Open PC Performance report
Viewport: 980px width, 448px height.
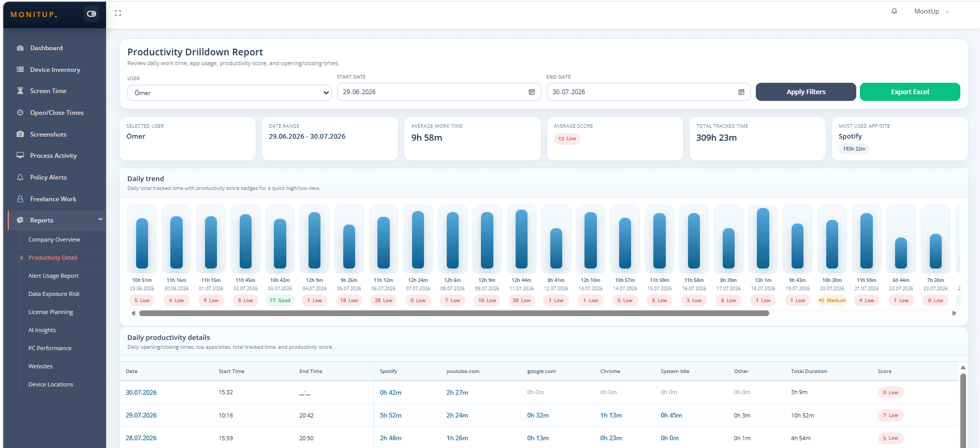[x=50, y=348]
